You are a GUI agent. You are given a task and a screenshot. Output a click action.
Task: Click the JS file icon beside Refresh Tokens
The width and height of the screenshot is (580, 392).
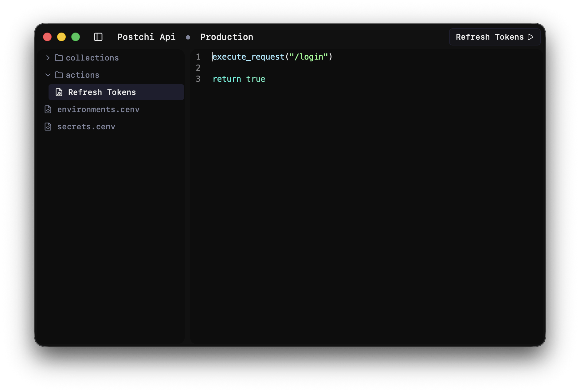[x=59, y=92]
